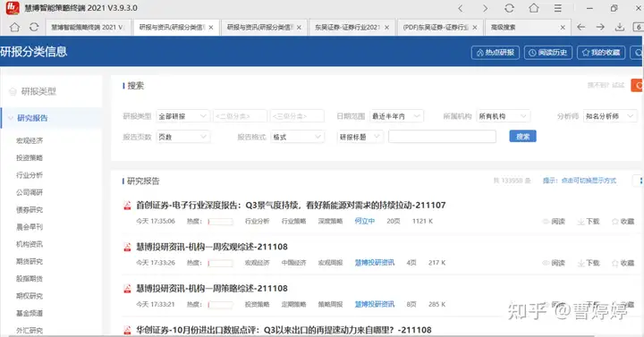644x337 pixels.
Task: Click the 点击可切换显示方式 hint link
Action: [x=589, y=181]
